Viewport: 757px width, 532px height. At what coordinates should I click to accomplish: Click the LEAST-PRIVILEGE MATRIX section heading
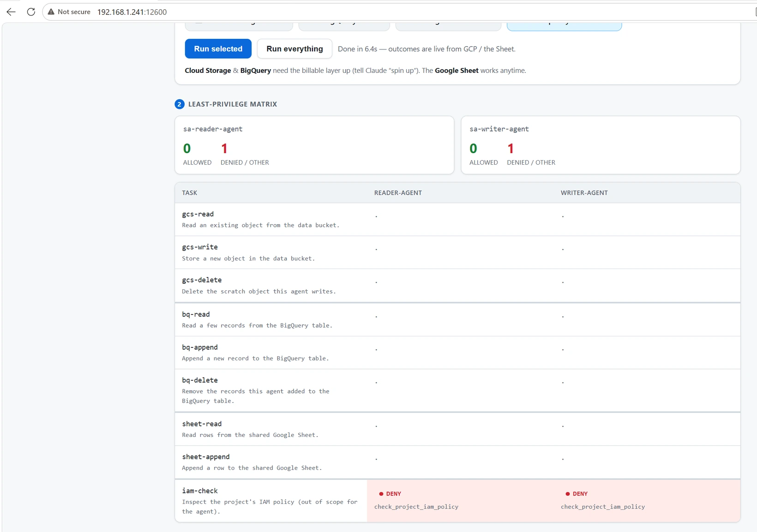coord(233,104)
